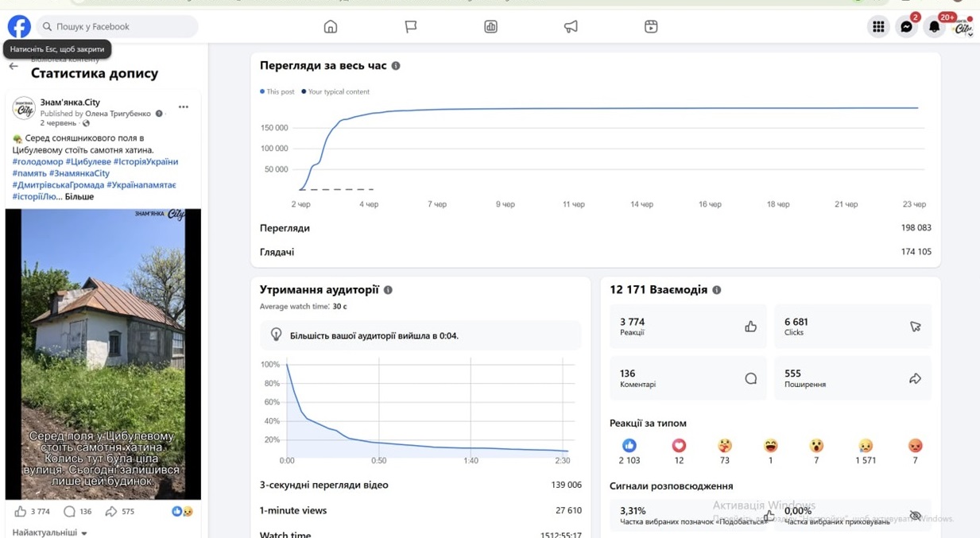Screen dimensions: 980x538
Task: Click the speech bubble icon in Коментарі card
Action: point(750,378)
